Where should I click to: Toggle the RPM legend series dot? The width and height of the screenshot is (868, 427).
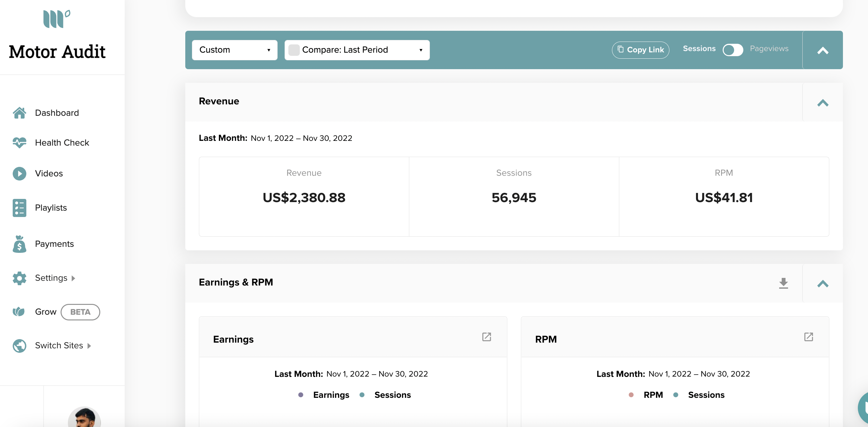click(631, 395)
